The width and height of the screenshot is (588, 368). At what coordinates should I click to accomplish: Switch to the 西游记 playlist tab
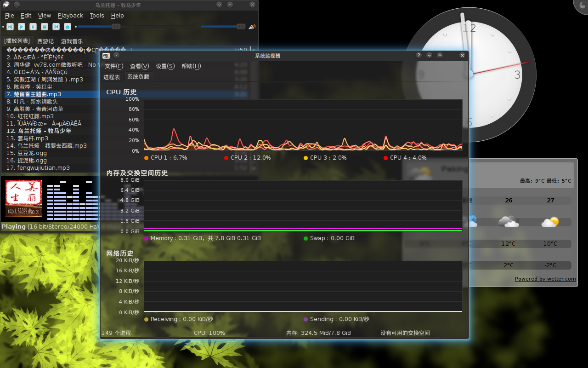(45, 41)
